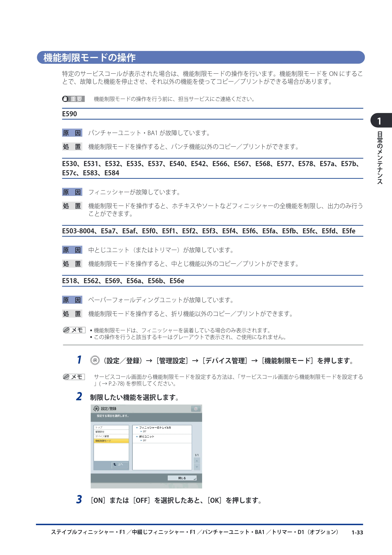392x555 pixels.
Task: Click the 機能制限モードの操作 heading banner
Action: coord(201,57)
